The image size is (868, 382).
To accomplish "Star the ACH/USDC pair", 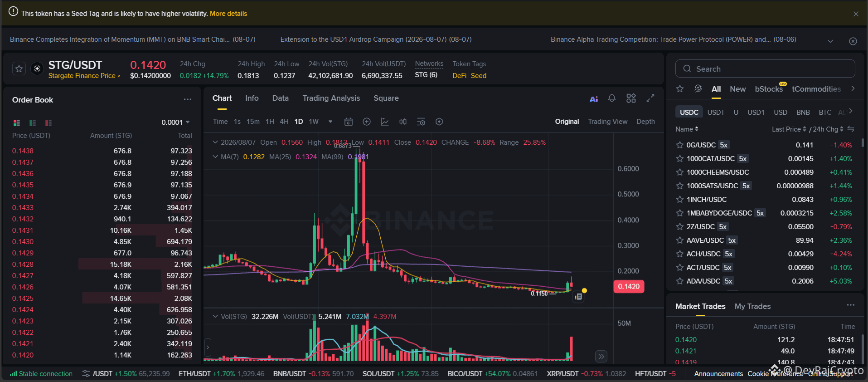I will pyautogui.click(x=680, y=254).
